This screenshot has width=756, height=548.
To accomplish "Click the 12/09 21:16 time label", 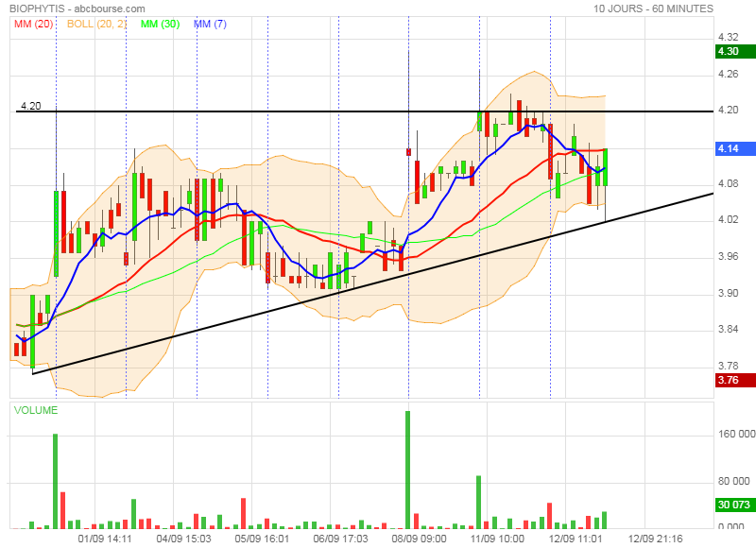I will point(655,539).
